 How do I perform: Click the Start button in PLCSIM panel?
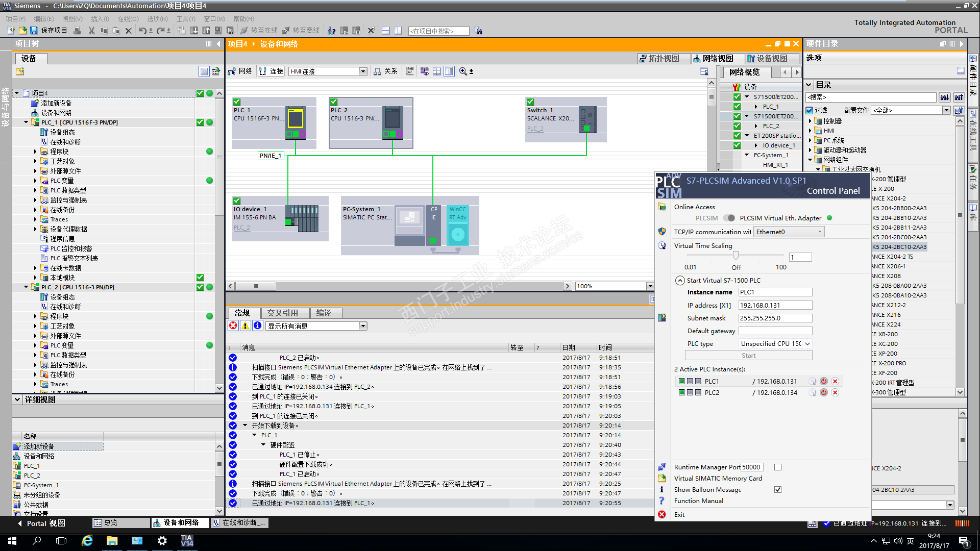748,356
